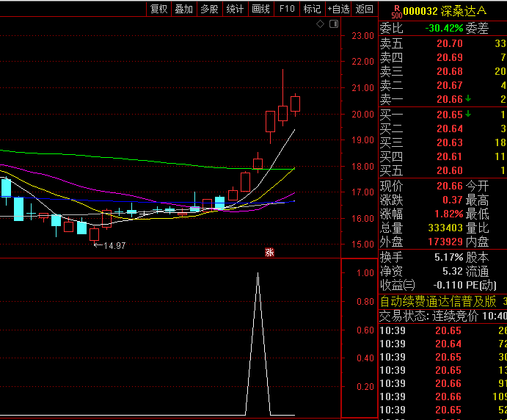Click the green down arrow beside 买一 price
The image size is (507, 420).
tap(468, 114)
